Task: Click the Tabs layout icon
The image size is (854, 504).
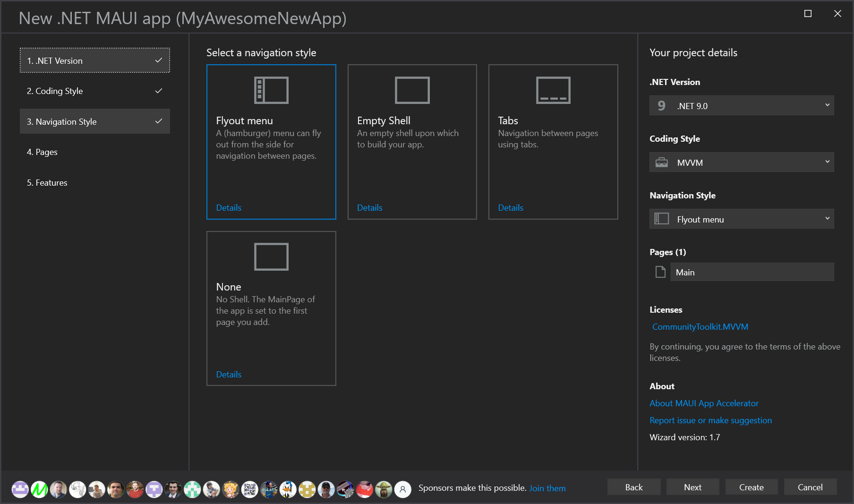Action: [553, 90]
